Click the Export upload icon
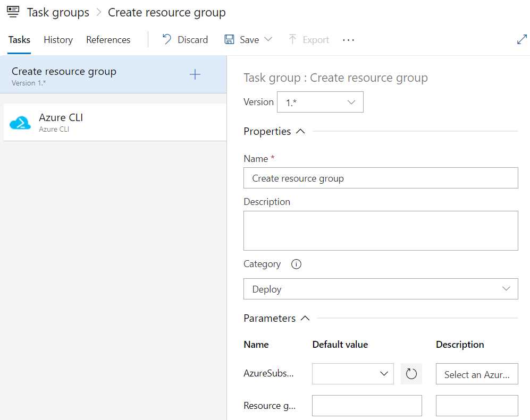The width and height of the screenshot is (530, 420). pyautogui.click(x=292, y=39)
